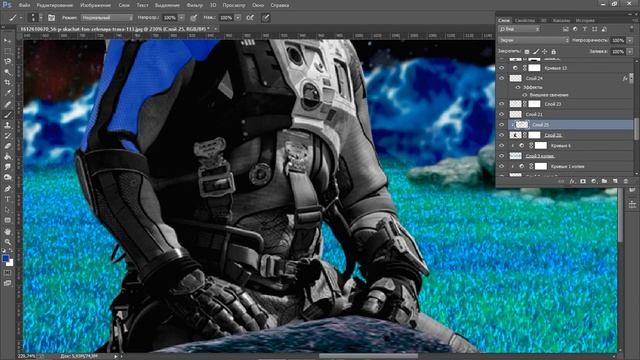
Task: Select the Healing Brush tool
Action: [7, 104]
